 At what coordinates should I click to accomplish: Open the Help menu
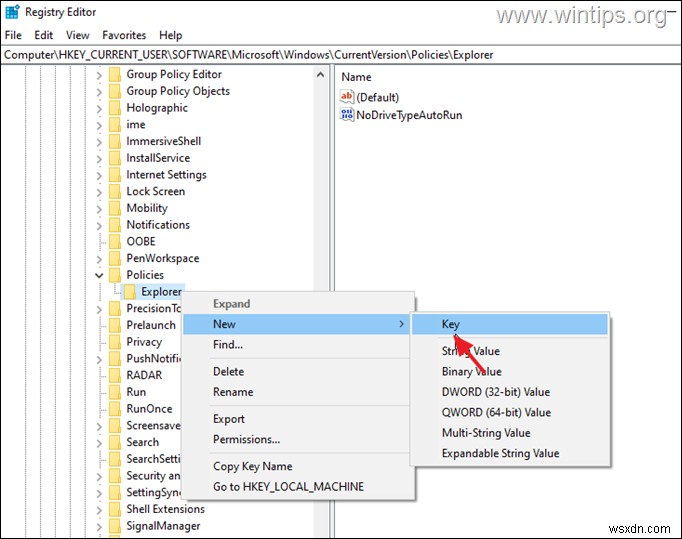click(170, 35)
